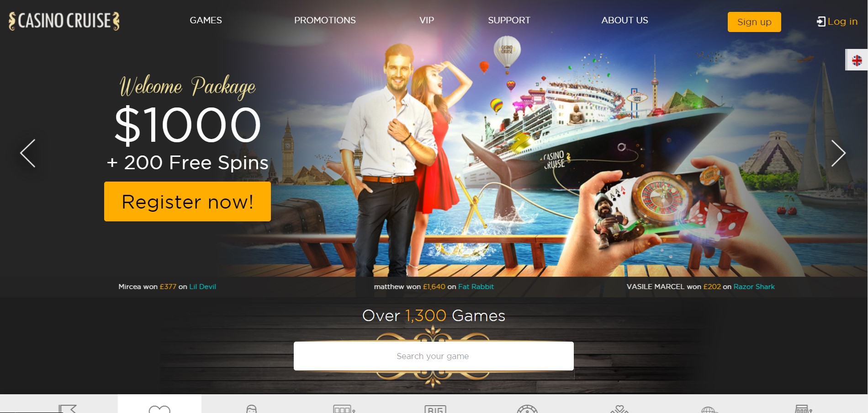Select the flag category icon
868x413 pixels.
coord(67,408)
